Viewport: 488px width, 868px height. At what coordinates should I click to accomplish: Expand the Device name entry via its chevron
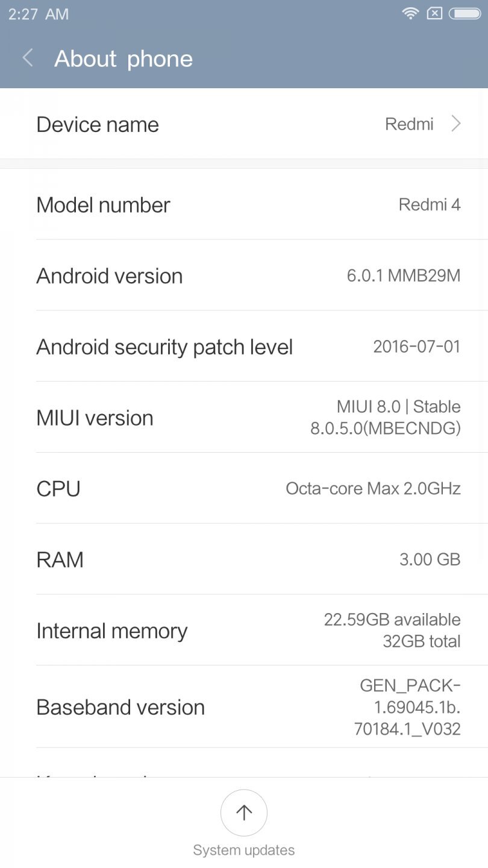(457, 124)
